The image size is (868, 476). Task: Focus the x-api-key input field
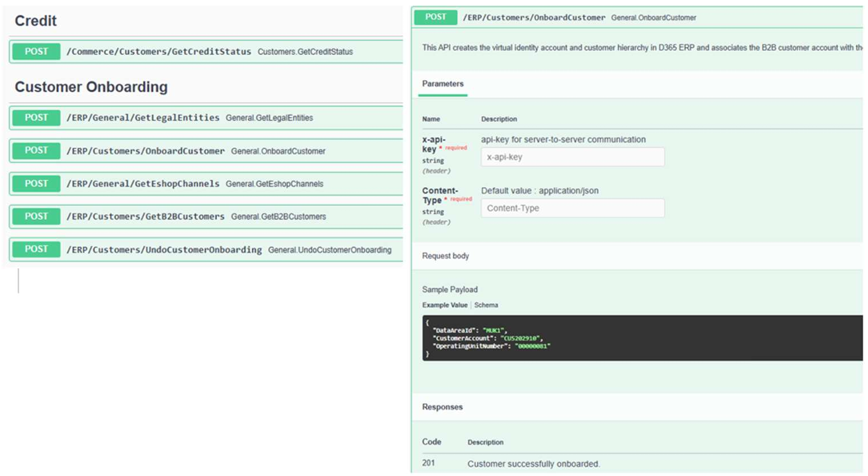tap(573, 158)
